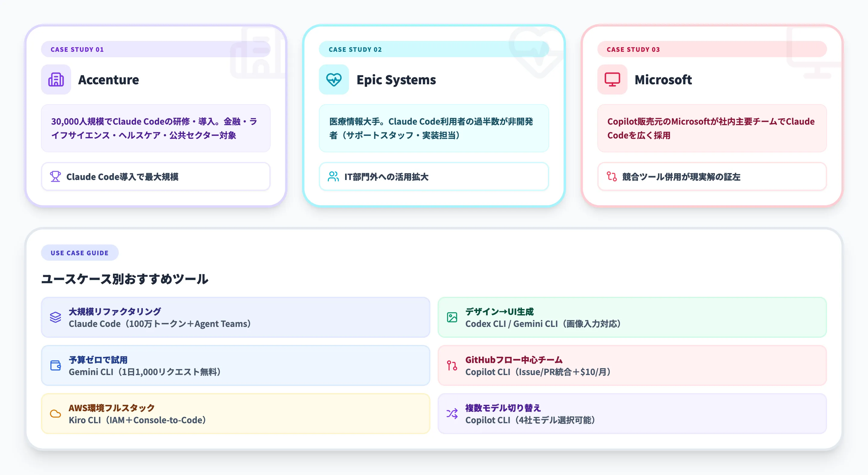Open the Epic Systems description panel
Image resolution: width=868 pixels, height=475 pixels.
(434, 128)
